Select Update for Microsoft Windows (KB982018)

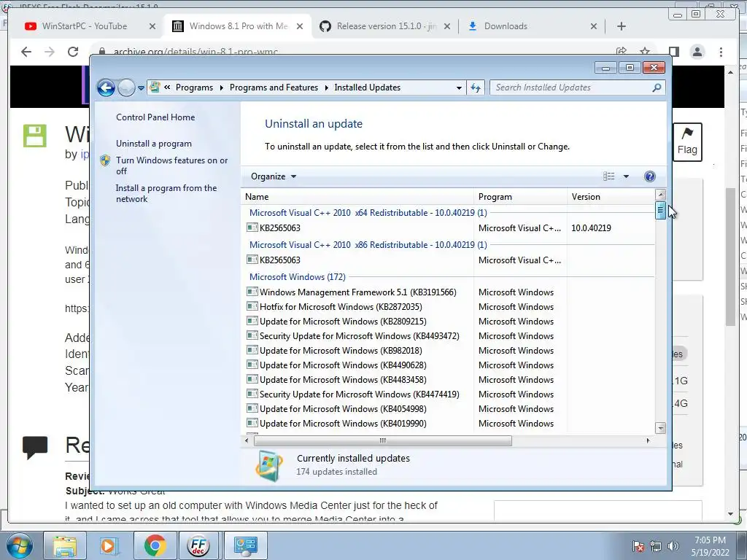coord(341,351)
